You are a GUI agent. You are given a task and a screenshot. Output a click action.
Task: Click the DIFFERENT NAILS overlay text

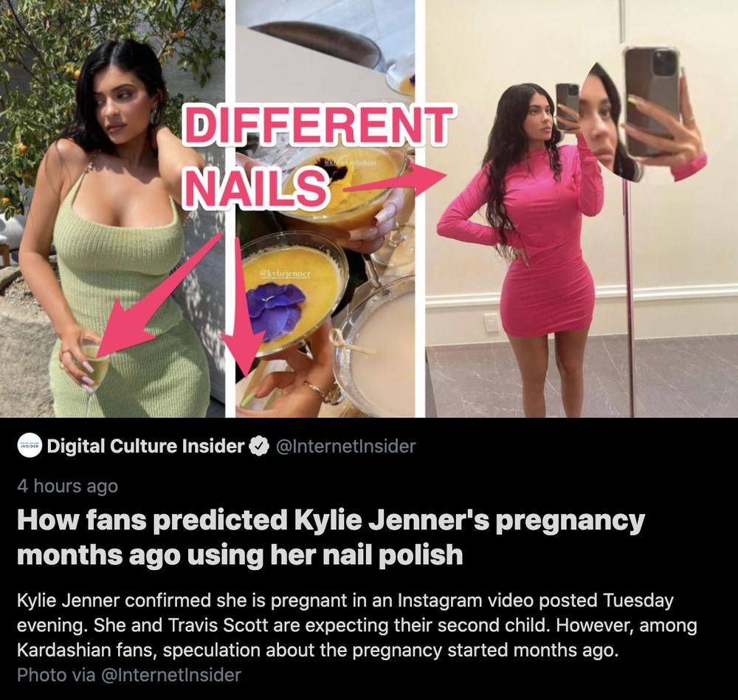pyautogui.click(x=317, y=157)
